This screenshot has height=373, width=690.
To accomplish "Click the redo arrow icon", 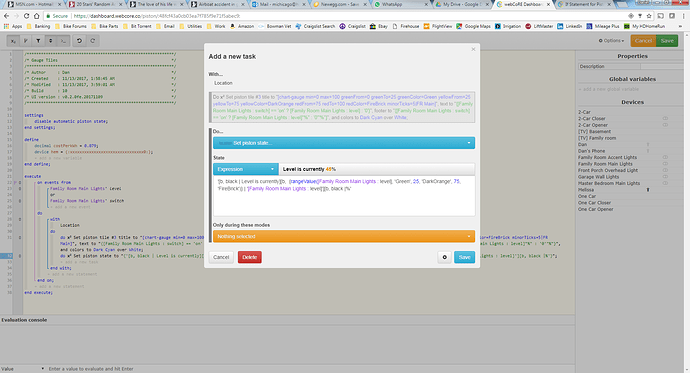I will [x=92, y=41].
